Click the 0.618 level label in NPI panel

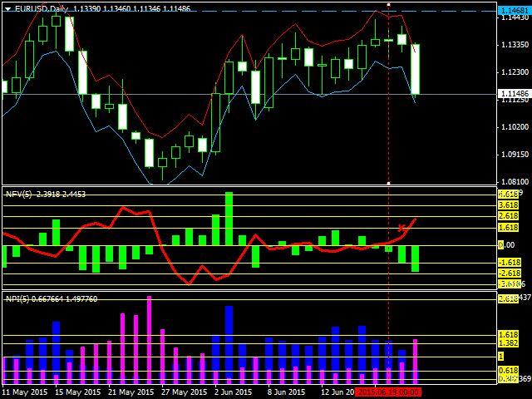[508, 371]
